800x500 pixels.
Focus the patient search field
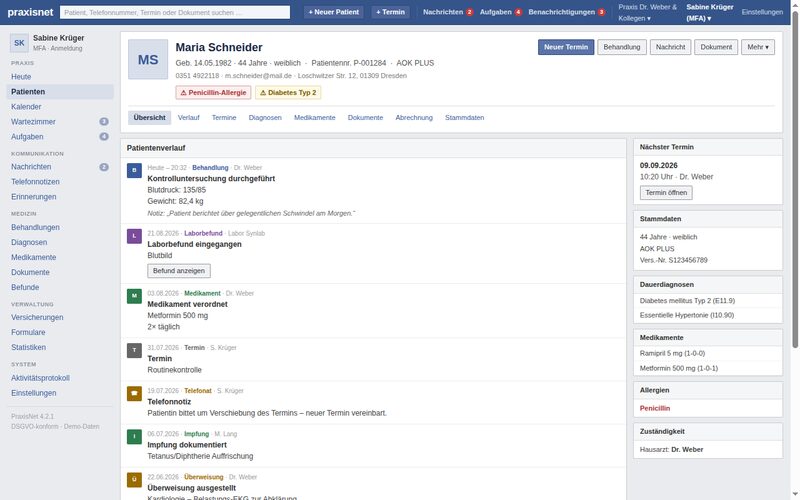[x=175, y=12]
